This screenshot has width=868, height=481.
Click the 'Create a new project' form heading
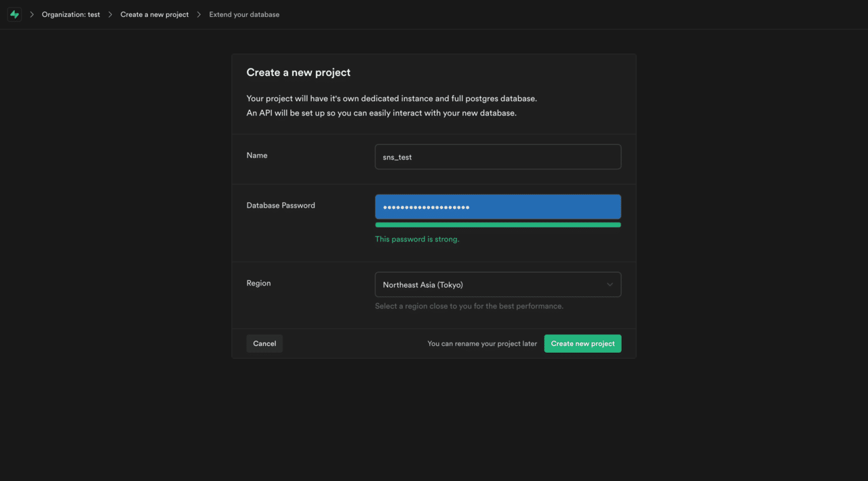(x=298, y=73)
